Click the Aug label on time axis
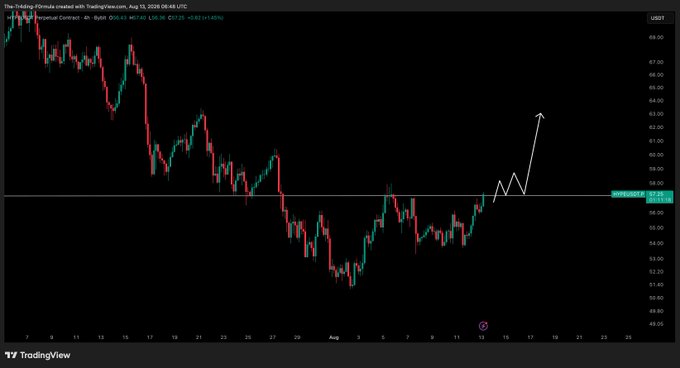This screenshot has height=368, width=680. coord(333,337)
